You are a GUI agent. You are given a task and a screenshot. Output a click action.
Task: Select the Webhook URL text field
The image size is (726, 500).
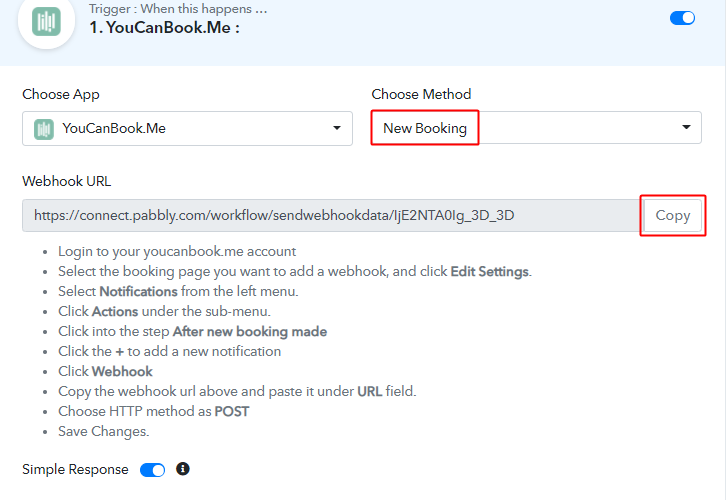pyautogui.click(x=332, y=215)
